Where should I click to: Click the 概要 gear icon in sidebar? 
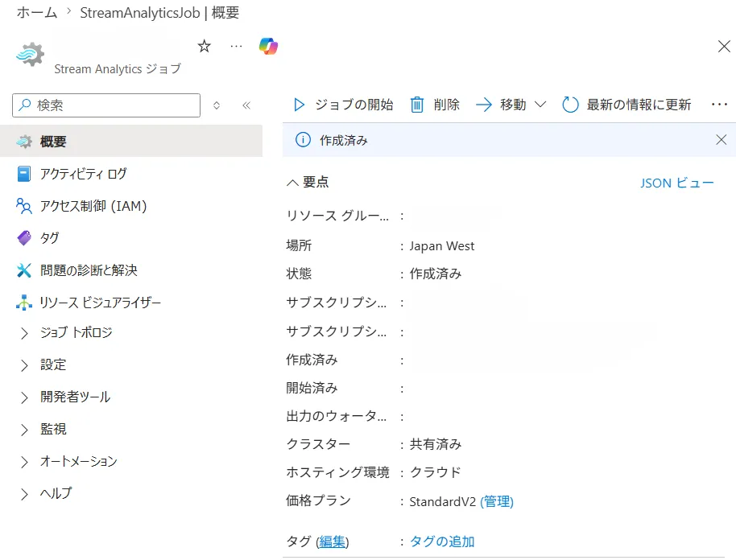tap(24, 141)
